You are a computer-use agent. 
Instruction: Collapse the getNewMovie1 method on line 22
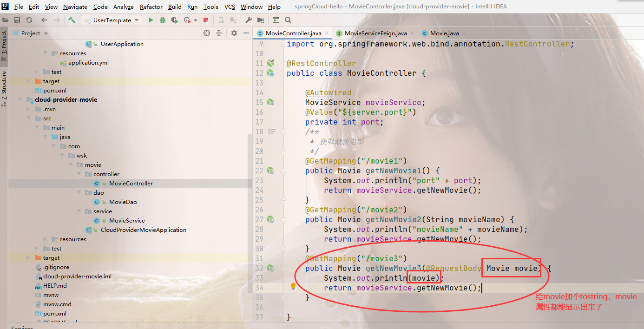283,171
